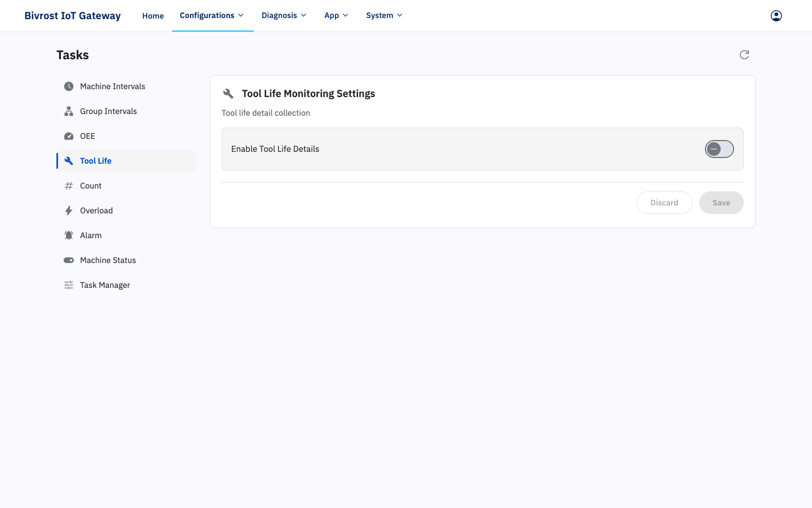Click the Discard button
This screenshot has width=812, height=508.
(664, 203)
